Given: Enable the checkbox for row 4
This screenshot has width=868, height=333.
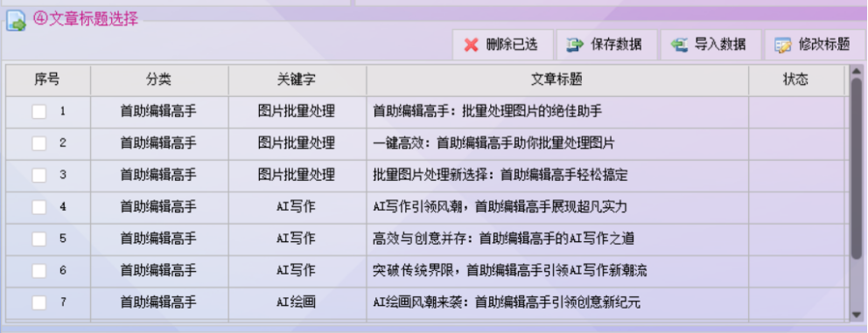Looking at the screenshot, I should [x=38, y=207].
